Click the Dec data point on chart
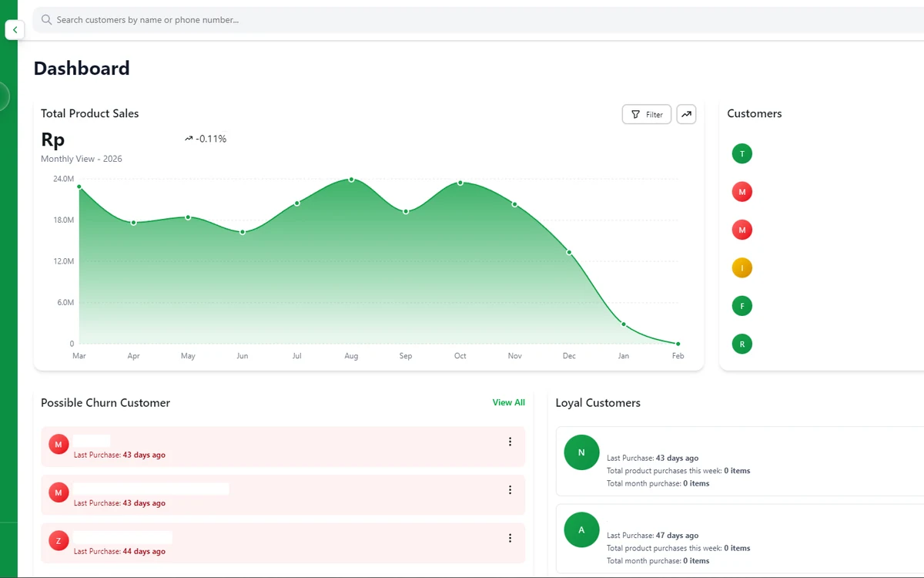924x578 pixels. pyautogui.click(x=569, y=252)
